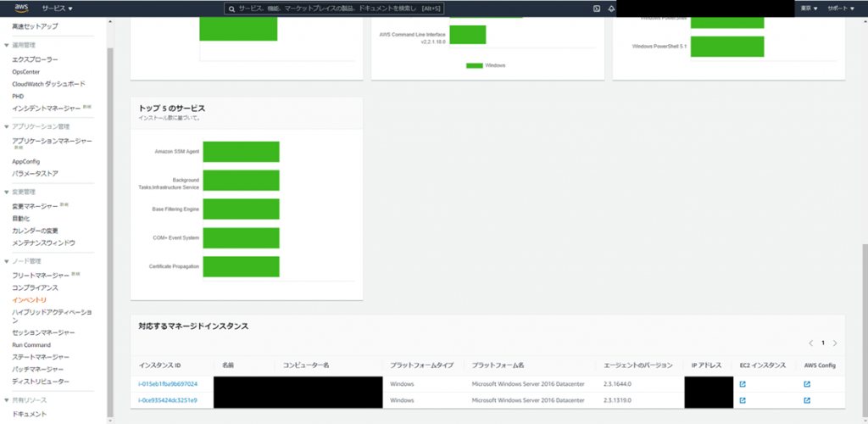
Task: Sort by エージェントのバージョン column header
Action: click(x=637, y=365)
